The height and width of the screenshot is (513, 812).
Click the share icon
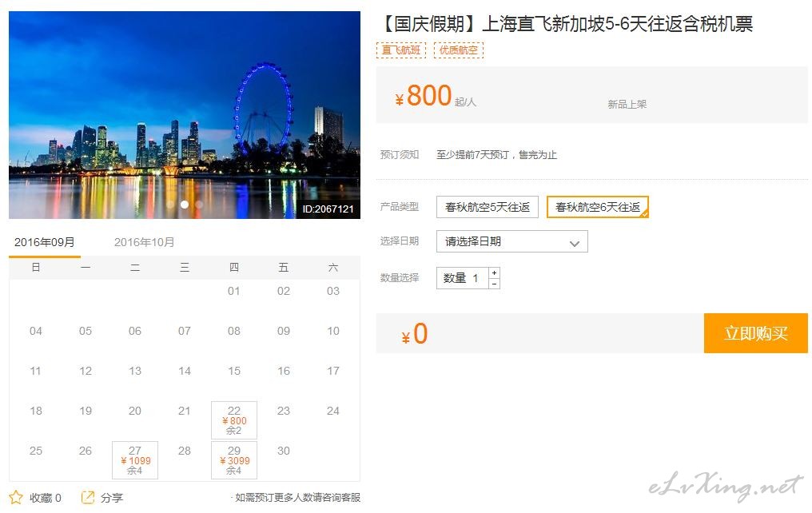click(88, 498)
